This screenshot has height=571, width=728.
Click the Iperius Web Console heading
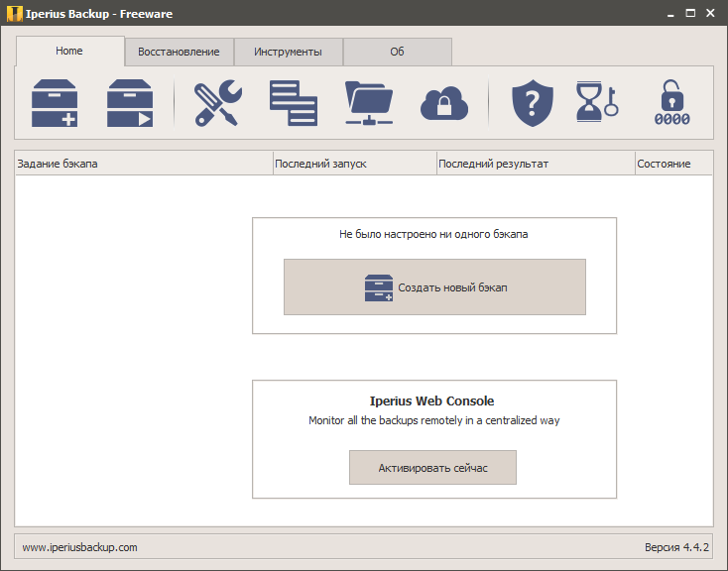click(x=431, y=400)
